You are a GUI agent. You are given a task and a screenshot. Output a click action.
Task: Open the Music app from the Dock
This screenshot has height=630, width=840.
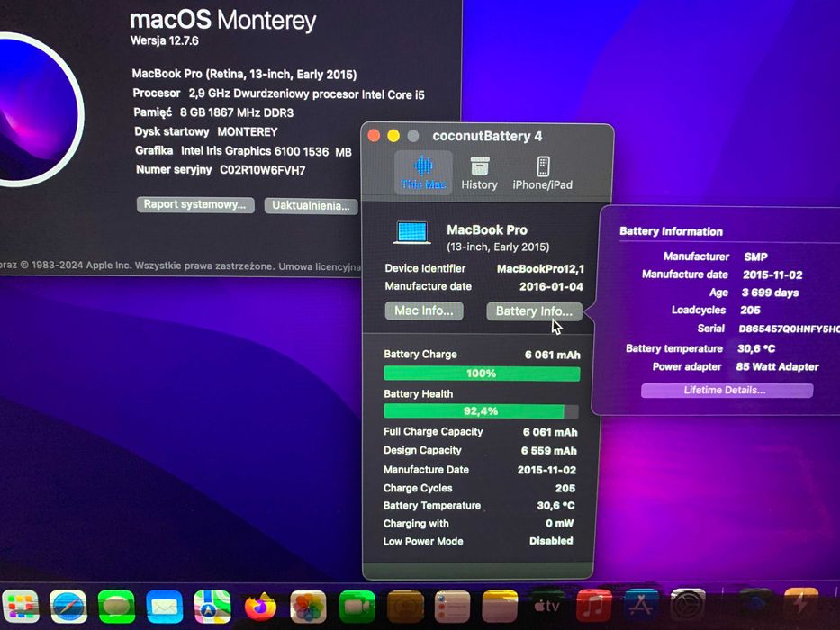pyautogui.click(x=594, y=606)
